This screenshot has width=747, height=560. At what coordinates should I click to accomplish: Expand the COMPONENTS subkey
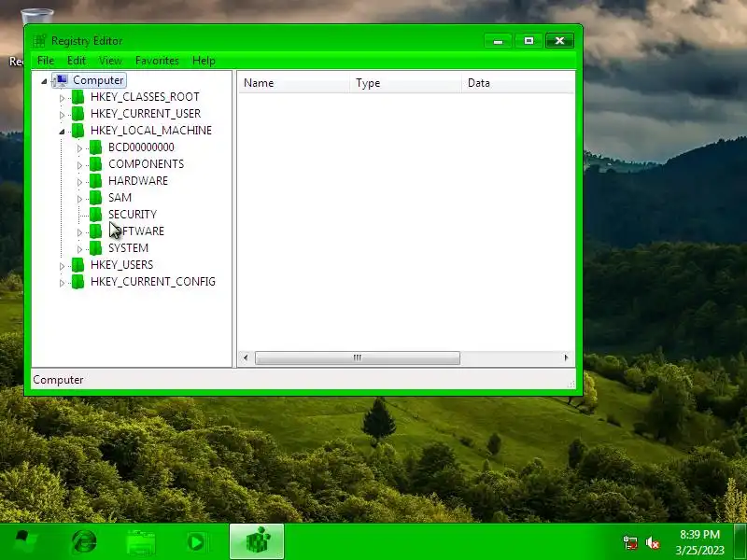tap(79, 165)
